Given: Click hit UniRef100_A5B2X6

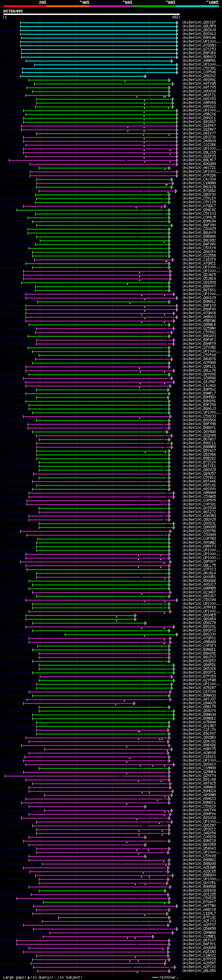Looking at the screenshot, I should pos(199,114).
